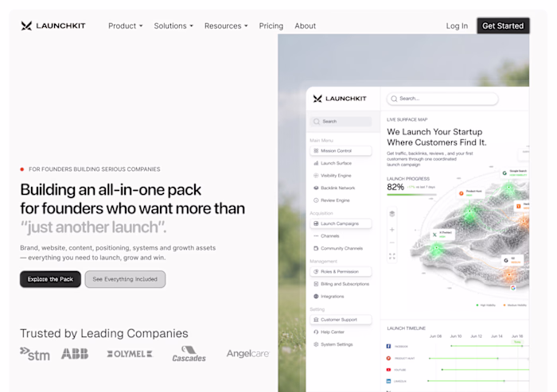Click the Cascades company logo
557x392 pixels.
coord(189,354)
